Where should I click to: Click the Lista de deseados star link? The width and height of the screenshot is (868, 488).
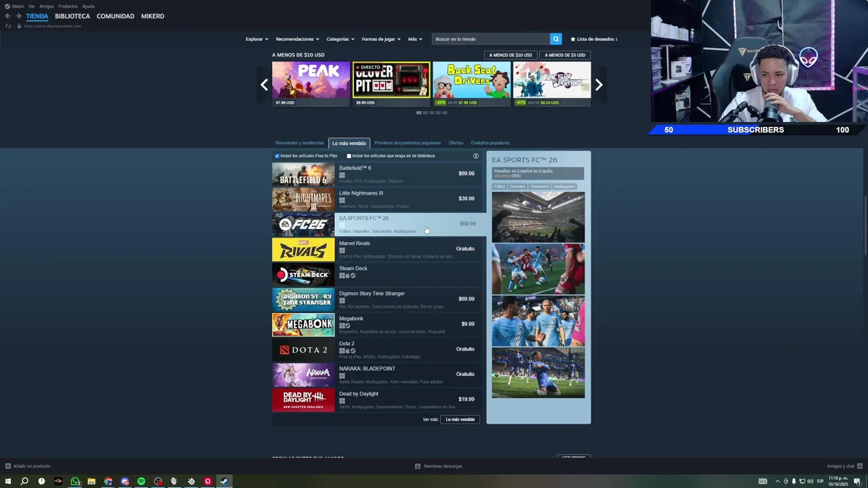(x=594, y=39)
